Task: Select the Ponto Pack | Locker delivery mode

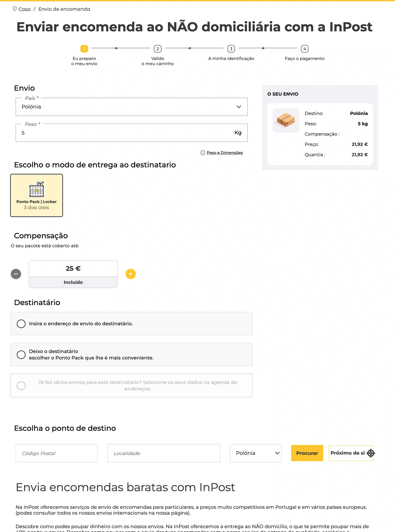Action: pos(36,196)
